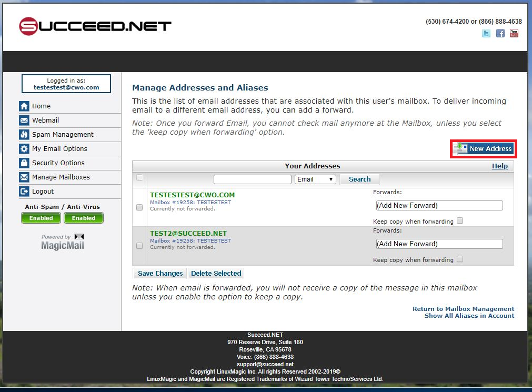
Task: Click the Spam Management flame icon
Action: click(x=24, y=135)
